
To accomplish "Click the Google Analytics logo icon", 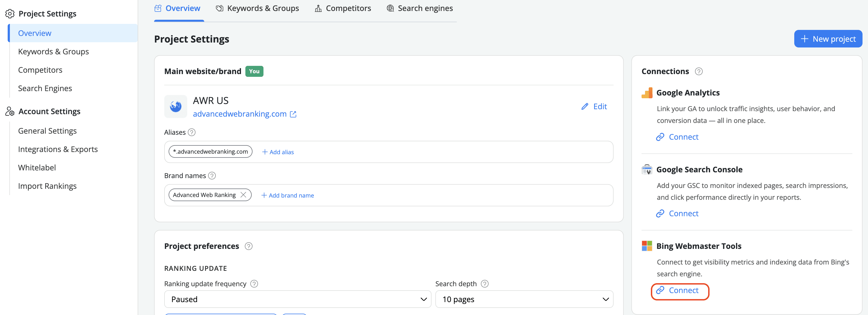I will [647, 93].
